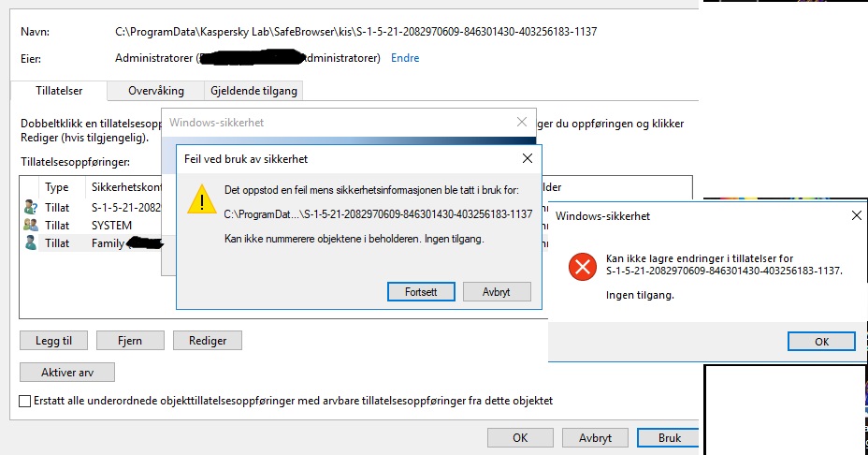This screenshot has height=455, width=868.
Task: Open the Gjeldende tilgang tab
Action: point(253,91)
